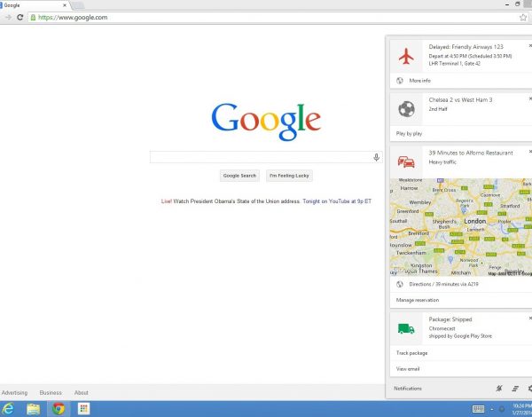Click the red airplane flight icon
Image resolution: width=532 pixels, height=417 pixels.
click(x=407, y=57)
